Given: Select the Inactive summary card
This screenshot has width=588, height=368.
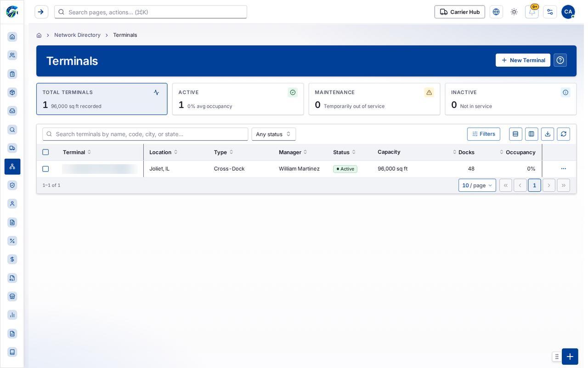Looking at the screenshot, I should 511,99.
